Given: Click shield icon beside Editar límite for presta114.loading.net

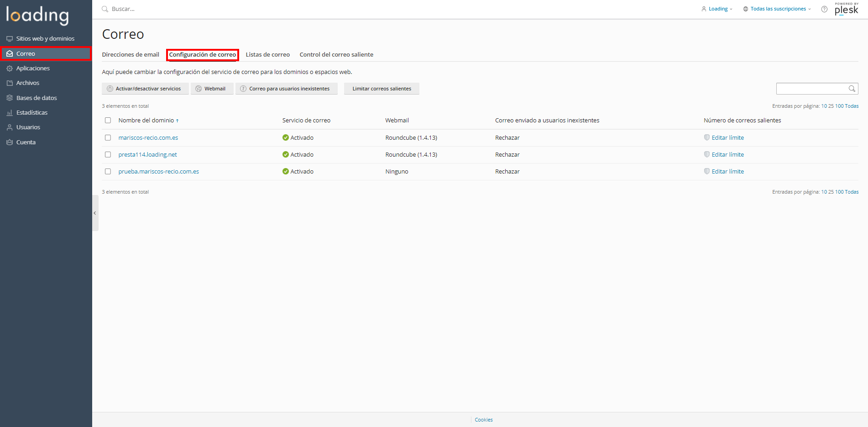Looking at the screenshot, I should (x=707, y=154).
